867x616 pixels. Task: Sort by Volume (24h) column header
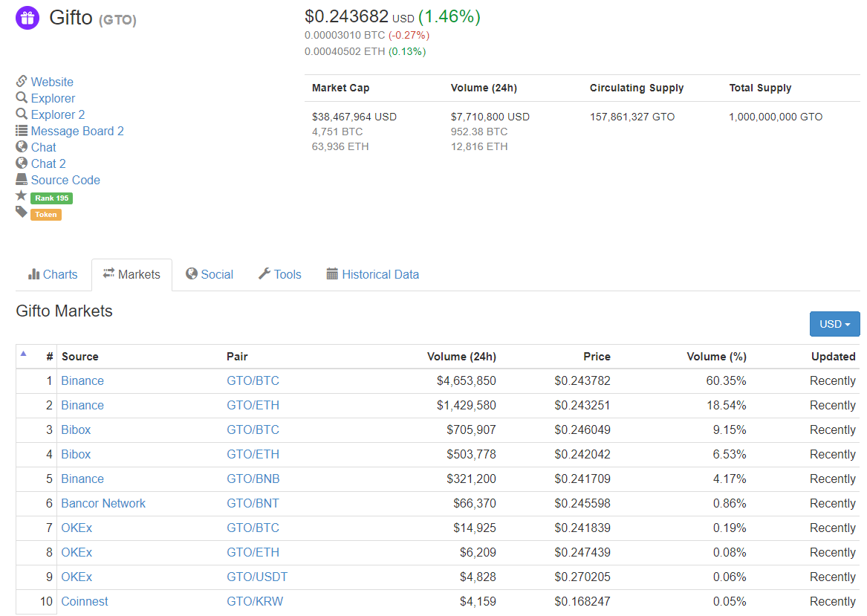click(x=461, y=357)
